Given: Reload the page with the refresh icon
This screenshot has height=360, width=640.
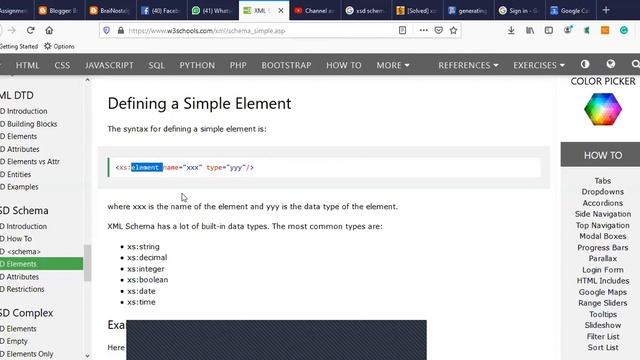Looking at the screenshot, I should click(x=30, y=30).
